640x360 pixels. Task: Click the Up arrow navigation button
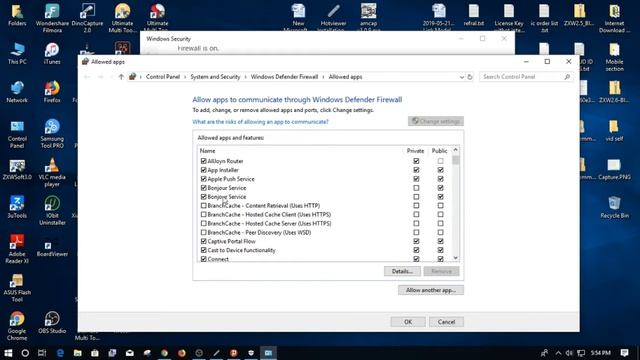(x=121, y=77)
